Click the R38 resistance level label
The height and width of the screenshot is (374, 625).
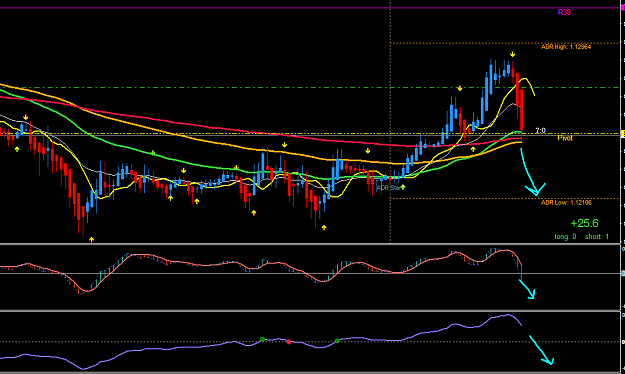coord(564,12)
